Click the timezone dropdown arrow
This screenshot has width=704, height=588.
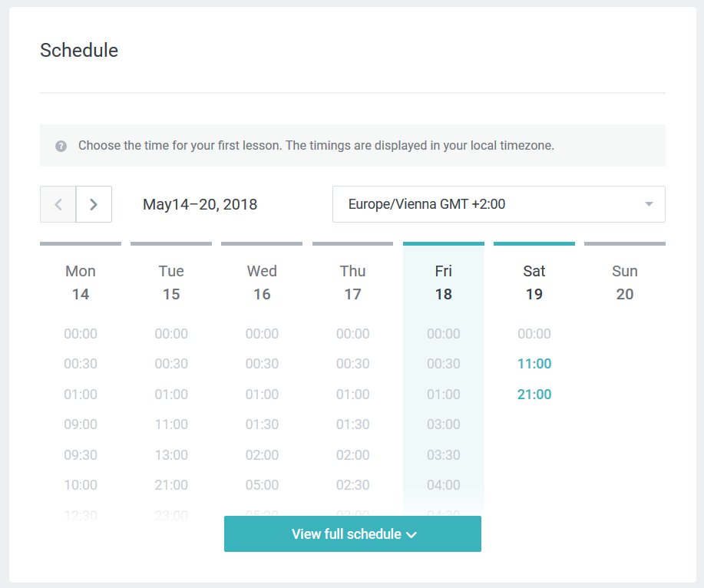click(649, 204)
